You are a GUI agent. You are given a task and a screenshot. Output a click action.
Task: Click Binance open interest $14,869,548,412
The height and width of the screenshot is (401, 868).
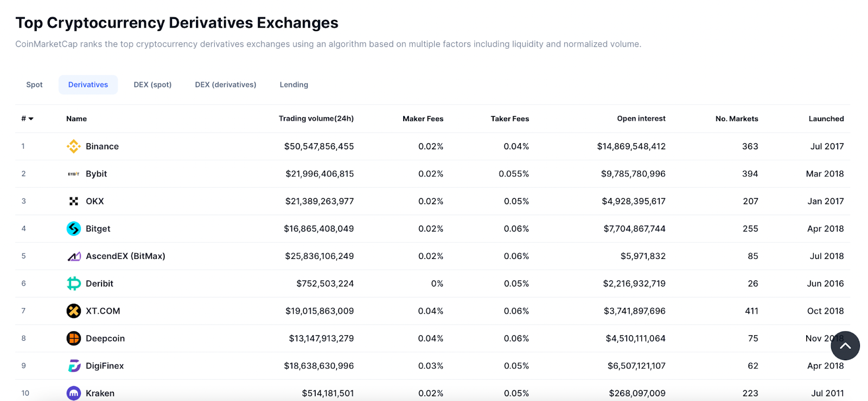pyautogui.click(x=631, y=147)
